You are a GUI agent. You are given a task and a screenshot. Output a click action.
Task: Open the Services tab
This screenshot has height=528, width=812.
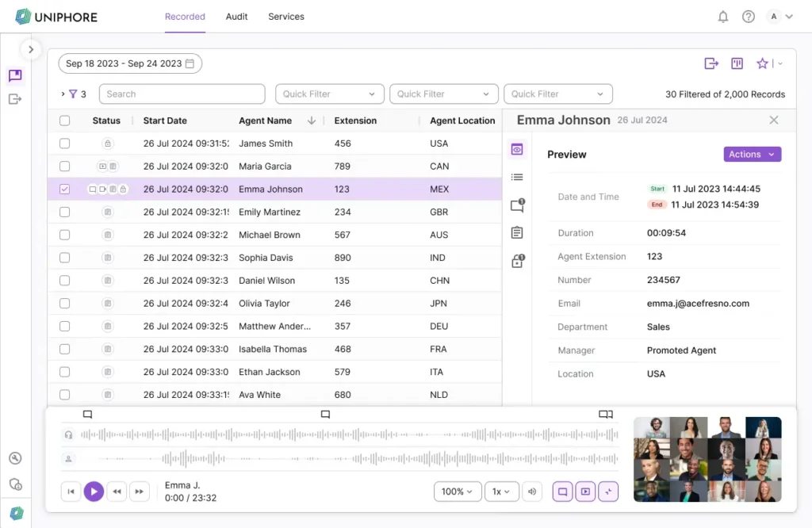[285, 17]
